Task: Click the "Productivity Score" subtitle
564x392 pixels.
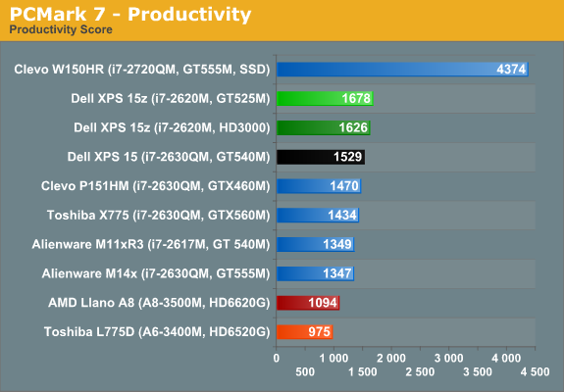Action: [x=61, y=29]
